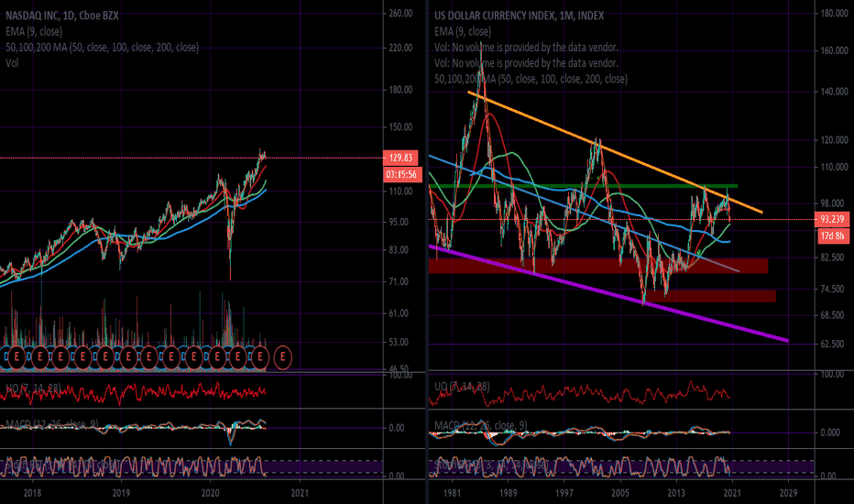This screenshot has height=504, width=854.
Task: Click 1989 on the dollar index time axis
Action: pyautogui.click(x=509, y=493)
